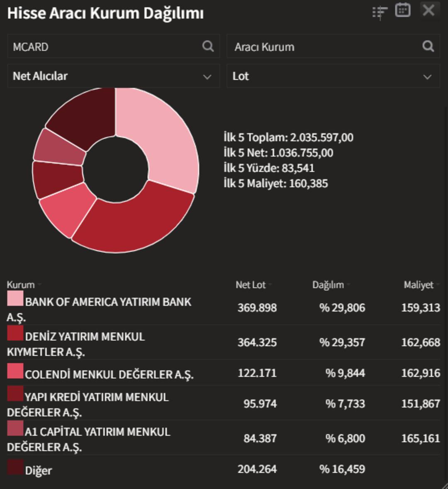Click the Deniz Yatırım legend color square

click(15, 333)
